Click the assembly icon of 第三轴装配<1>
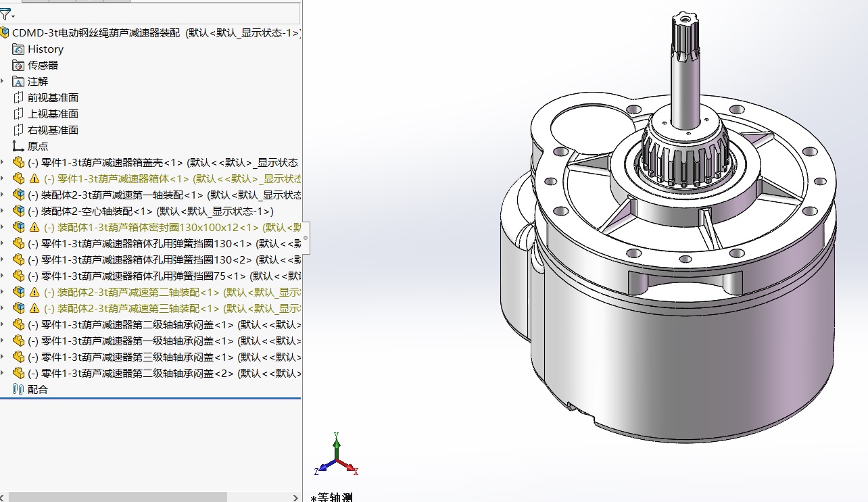Image resolution: width=868 pixels, height=502 pixels. click(x=18, y=308)
